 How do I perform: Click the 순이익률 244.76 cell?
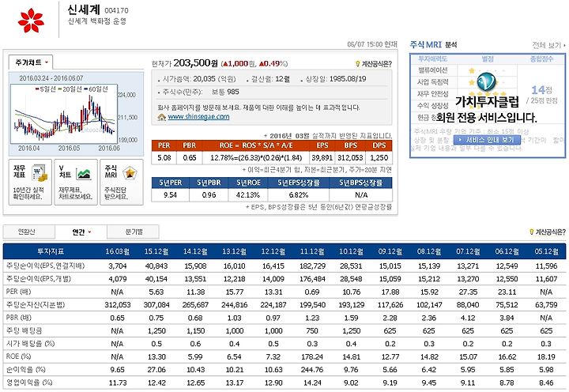click(x=312, y=370)
